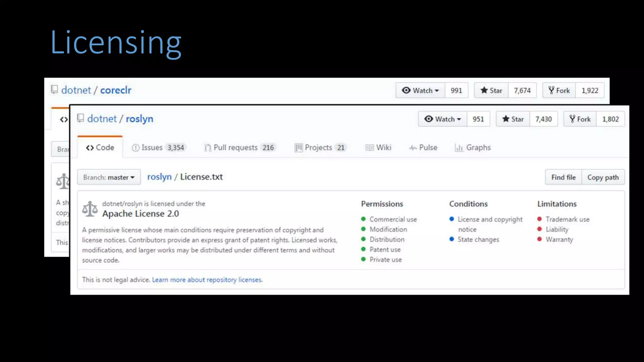Open Learn more about repository licenses link
This screenshot has height=362, width=644.
(x=207, y=280)
